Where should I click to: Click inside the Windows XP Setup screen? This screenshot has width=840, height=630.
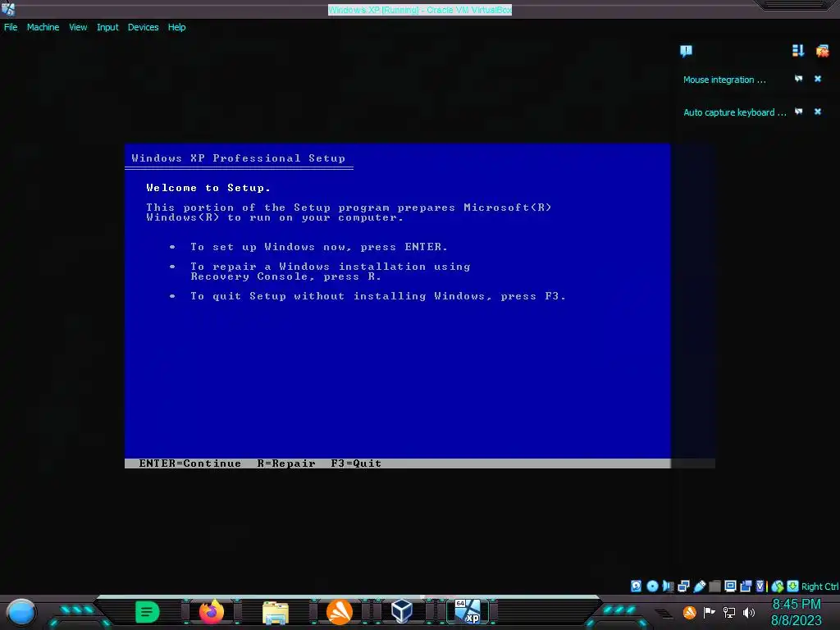point(398,305)
